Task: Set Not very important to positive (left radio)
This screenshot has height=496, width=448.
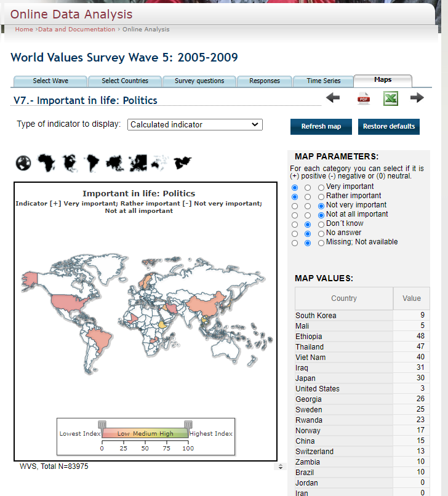Action: point(295,206)
